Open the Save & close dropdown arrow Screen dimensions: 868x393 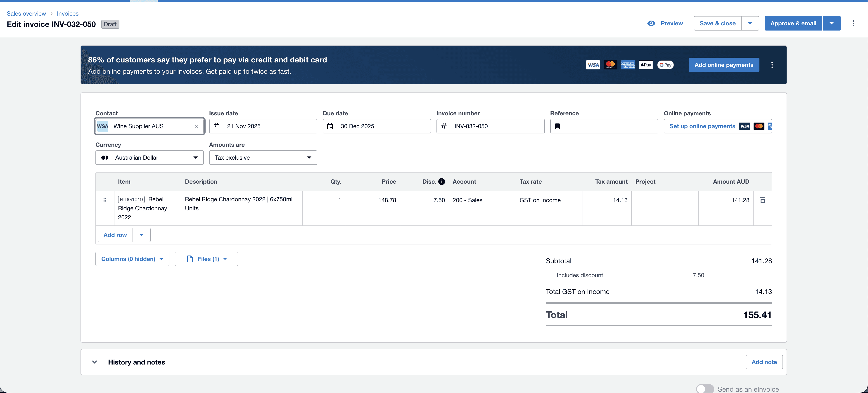pos(750,23)
